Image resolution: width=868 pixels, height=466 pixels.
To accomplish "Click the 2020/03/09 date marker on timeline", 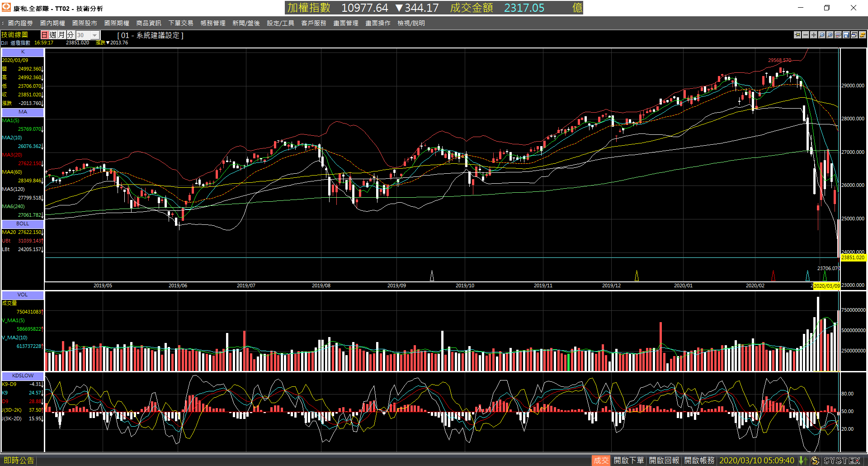I will tap(826, 286).
